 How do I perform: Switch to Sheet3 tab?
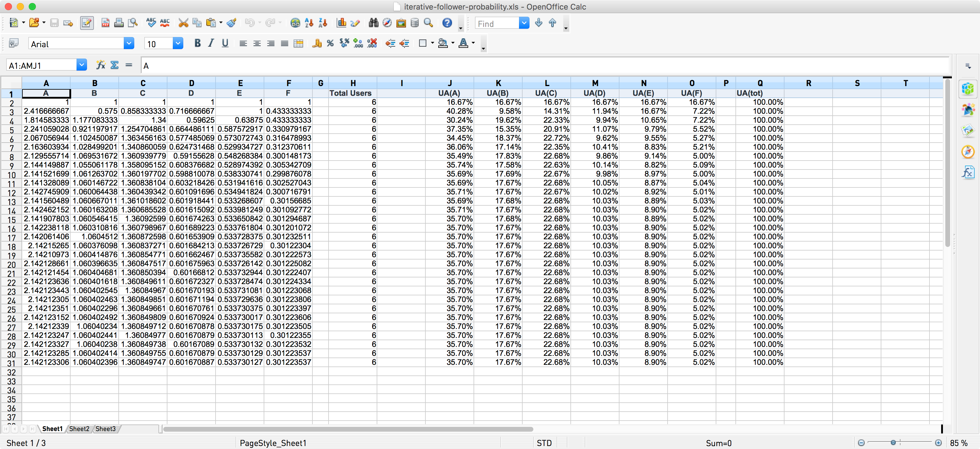105,429
